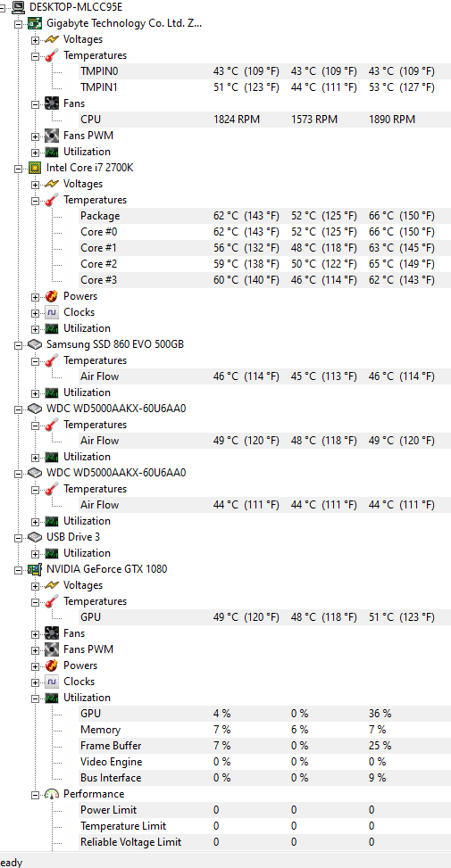
Task: Select the Temperature Limit performance row
Action: [x=265, y=826]
